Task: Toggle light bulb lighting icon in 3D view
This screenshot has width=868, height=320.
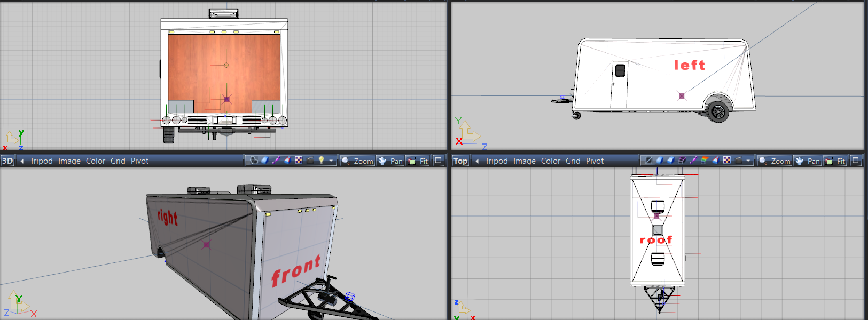Action: (x=321, y=161)
